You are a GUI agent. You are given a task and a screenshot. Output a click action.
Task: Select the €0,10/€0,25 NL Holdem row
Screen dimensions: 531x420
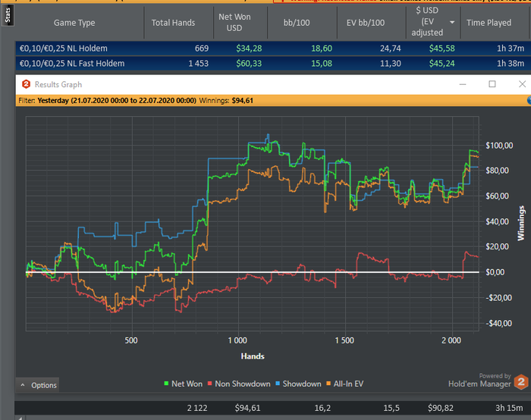tap(273, 49)
